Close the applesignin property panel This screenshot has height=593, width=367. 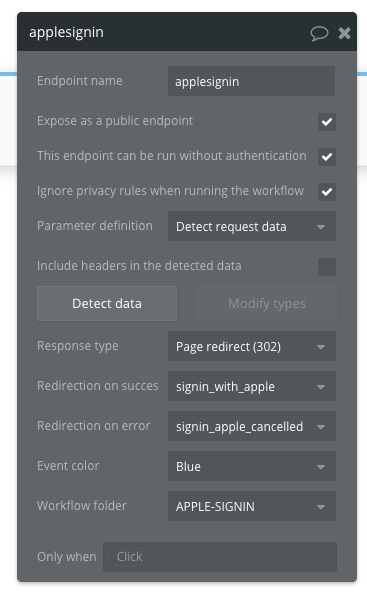tap(344, 33)
